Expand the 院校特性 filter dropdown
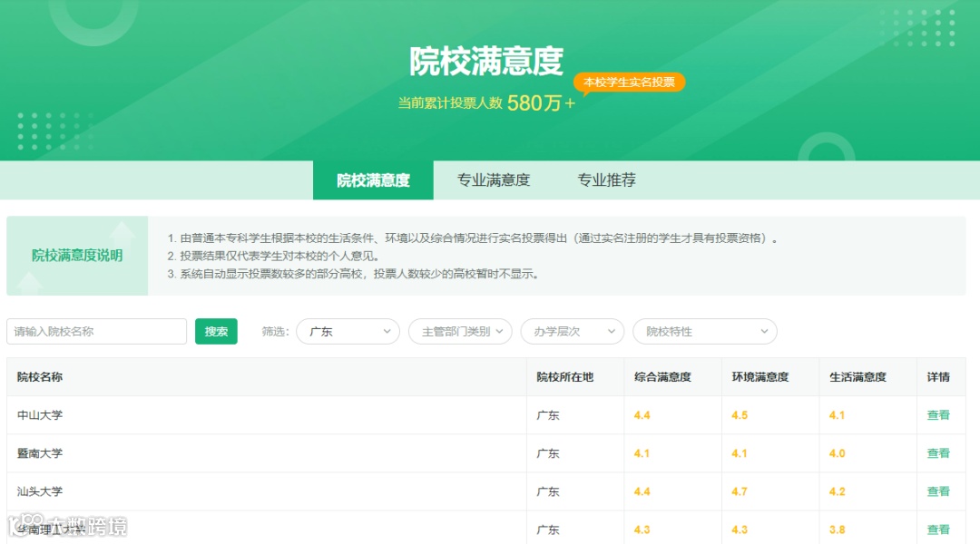This screenshot has width=980, height=544. [x=704, y=332]
